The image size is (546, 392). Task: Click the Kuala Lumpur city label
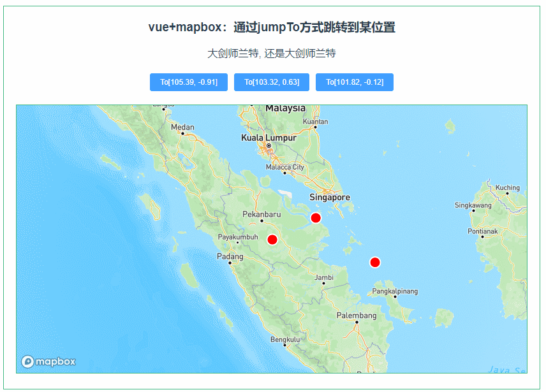click(269, 138)
